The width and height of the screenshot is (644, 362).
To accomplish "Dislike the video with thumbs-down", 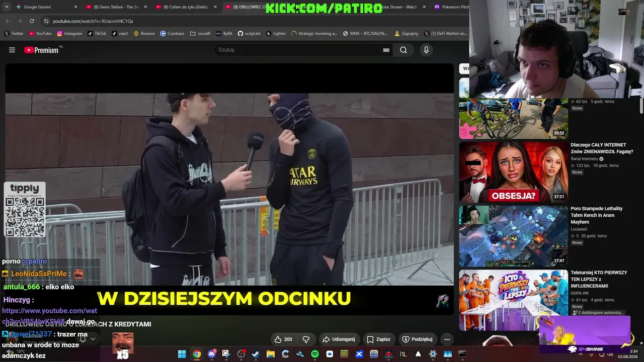I will point(305,339).
